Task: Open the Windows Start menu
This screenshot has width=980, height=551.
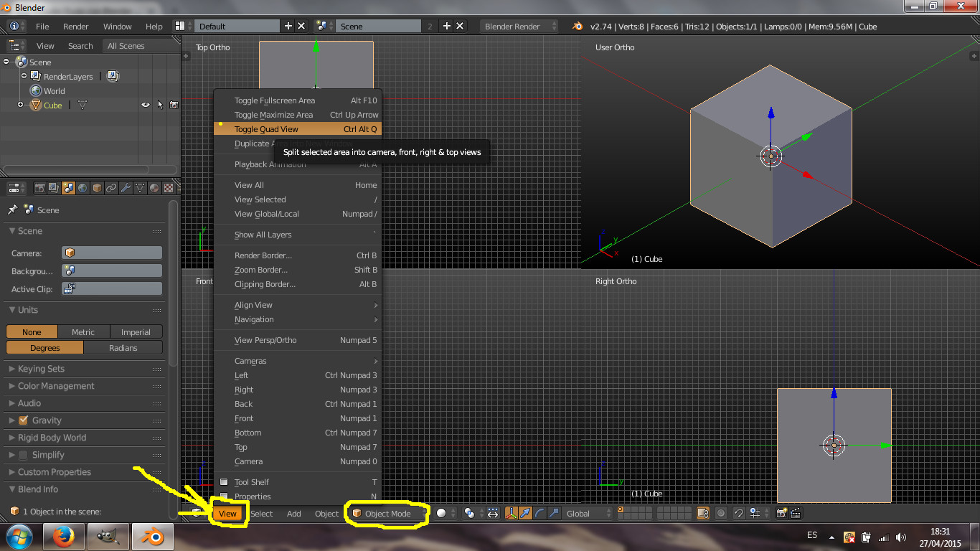Action: [19, 536]
